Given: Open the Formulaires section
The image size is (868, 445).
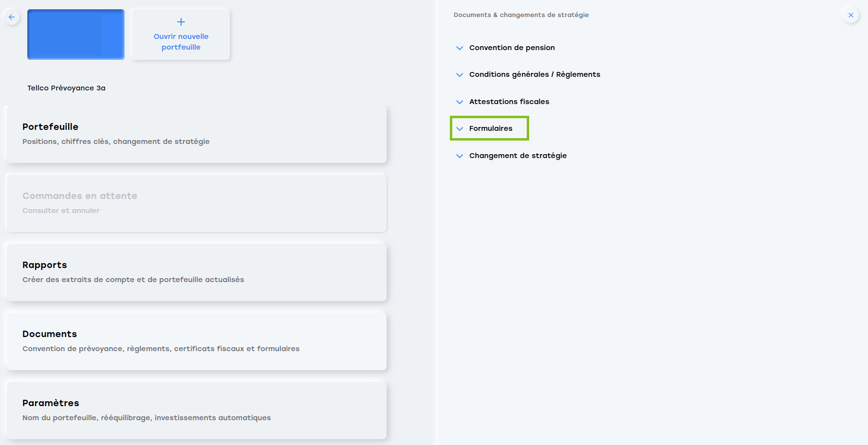Looking at the screenshot, I should tap(491, 128).
